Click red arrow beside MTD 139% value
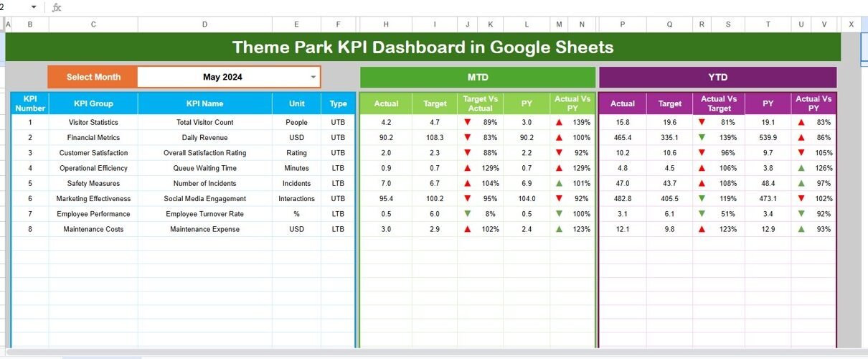 [x=559, y=123]
